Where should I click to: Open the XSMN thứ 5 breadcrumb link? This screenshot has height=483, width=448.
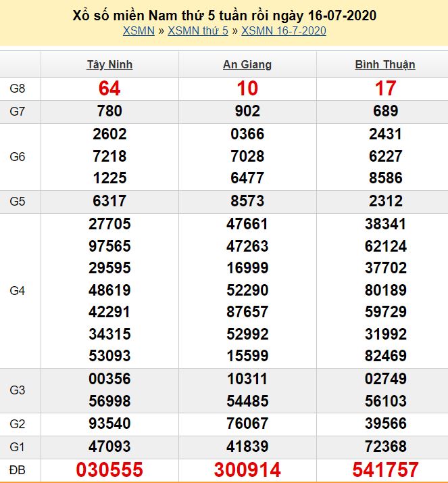[x=198, y=31]
